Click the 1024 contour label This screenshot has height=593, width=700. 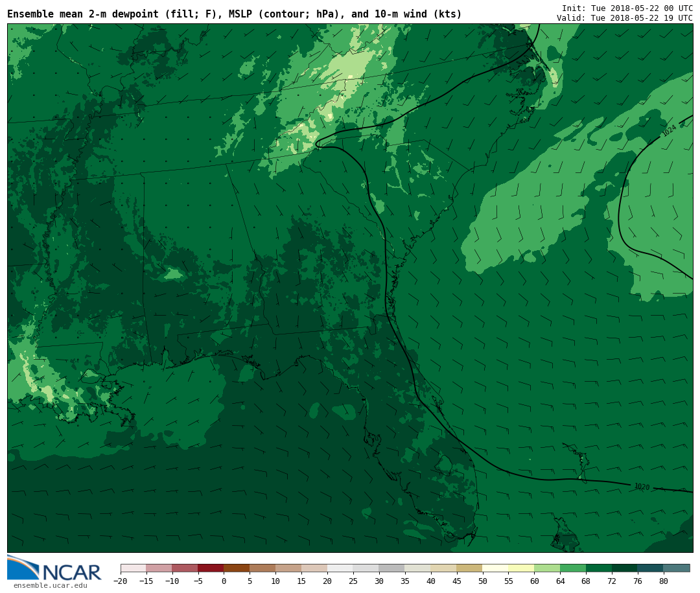pos(669,130)
